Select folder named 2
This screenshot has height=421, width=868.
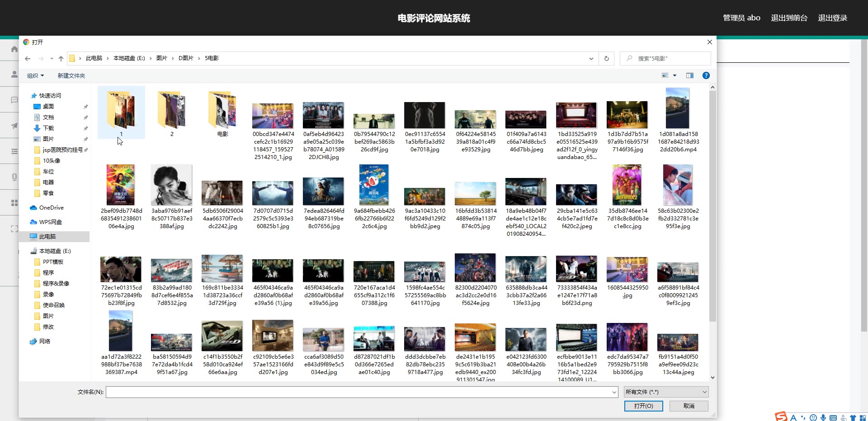point(172,113)
